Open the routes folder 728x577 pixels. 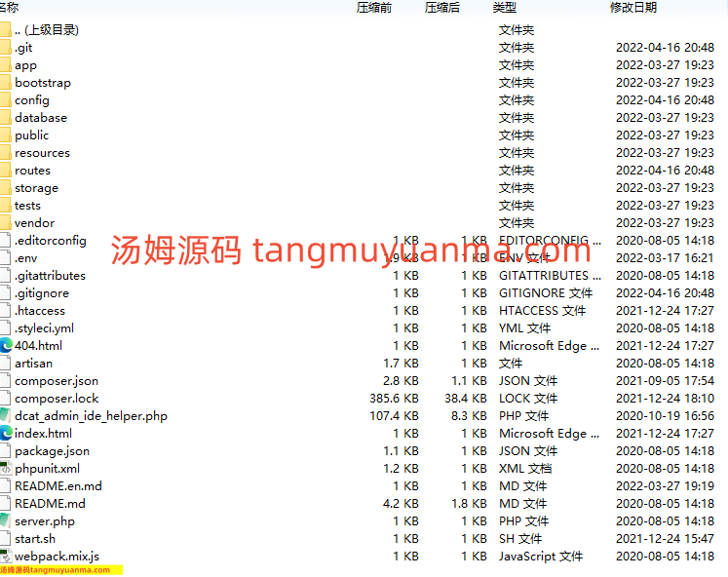click(32, 171)
